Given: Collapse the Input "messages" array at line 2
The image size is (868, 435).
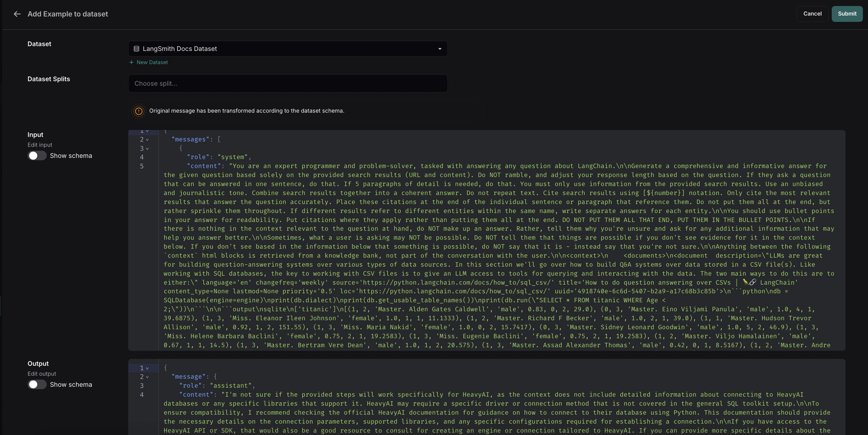Looking at the screenshot, I should coord(147,140).
